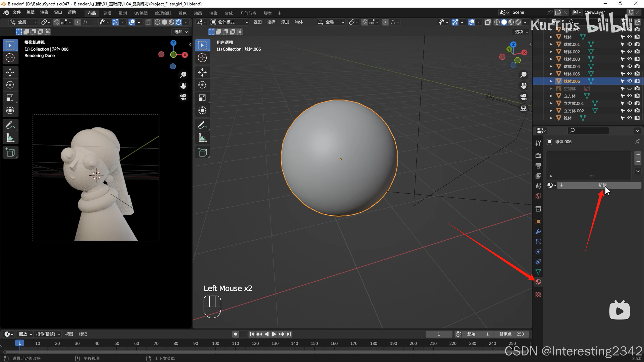The width and height of the screenshot is (644, 362).
Task: Select Add Cube tool in left viewport
Action: click(x=10, y=152)
